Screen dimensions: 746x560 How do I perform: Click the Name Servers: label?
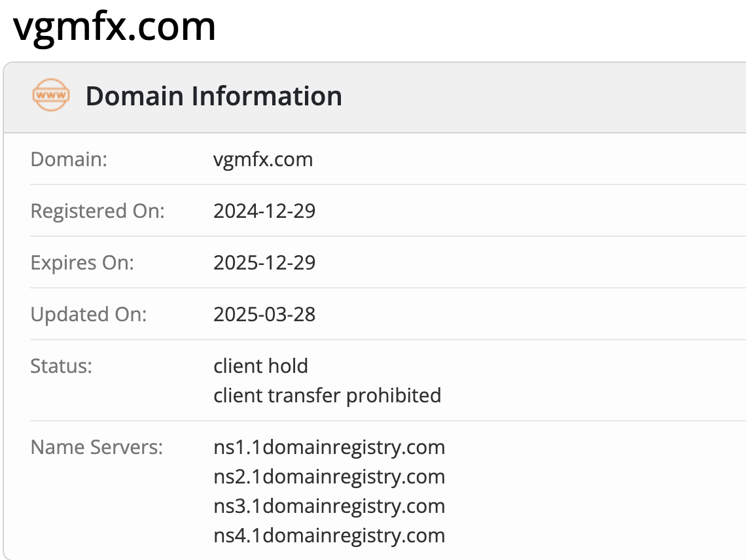click(96, 447)
